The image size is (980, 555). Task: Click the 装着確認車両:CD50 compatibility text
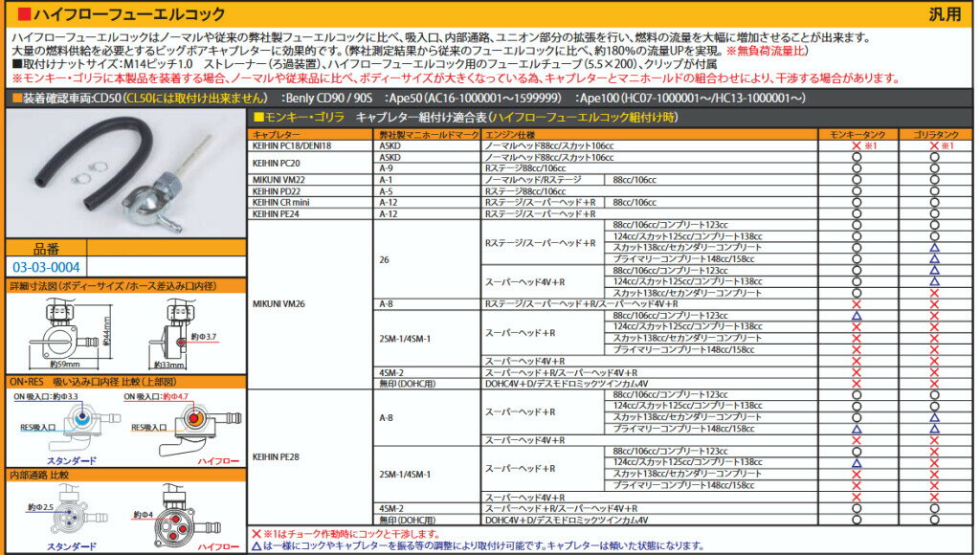(x=140, y=99)
